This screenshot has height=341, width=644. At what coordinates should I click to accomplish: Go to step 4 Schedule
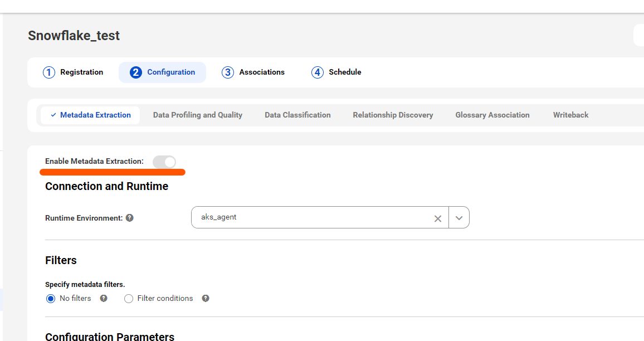click(336, 72)
